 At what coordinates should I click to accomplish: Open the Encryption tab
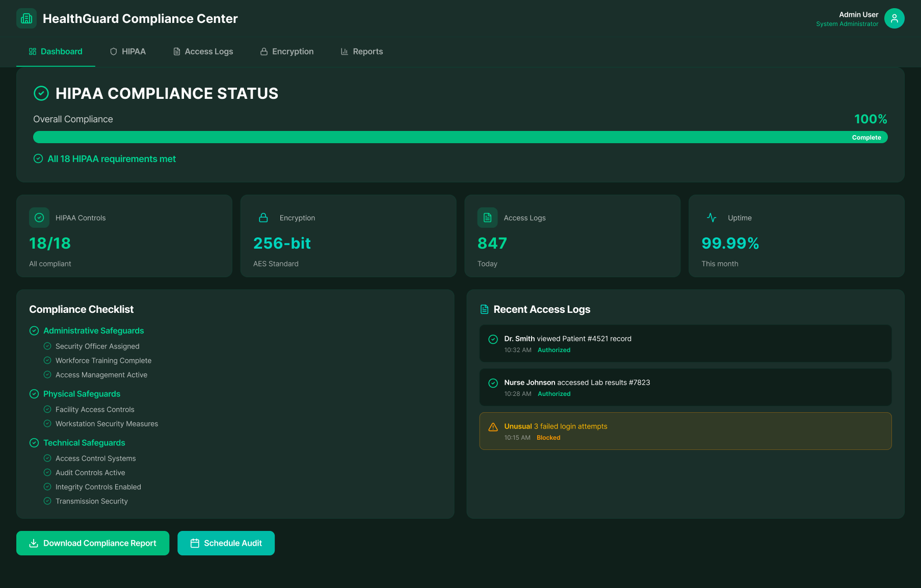pyautogui.click(x=287, y=51)
